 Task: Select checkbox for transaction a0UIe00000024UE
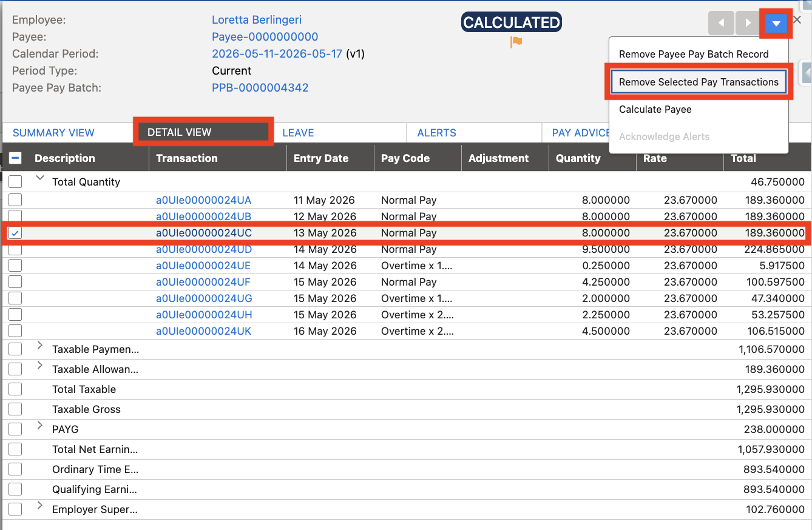(x=15, y=266)
